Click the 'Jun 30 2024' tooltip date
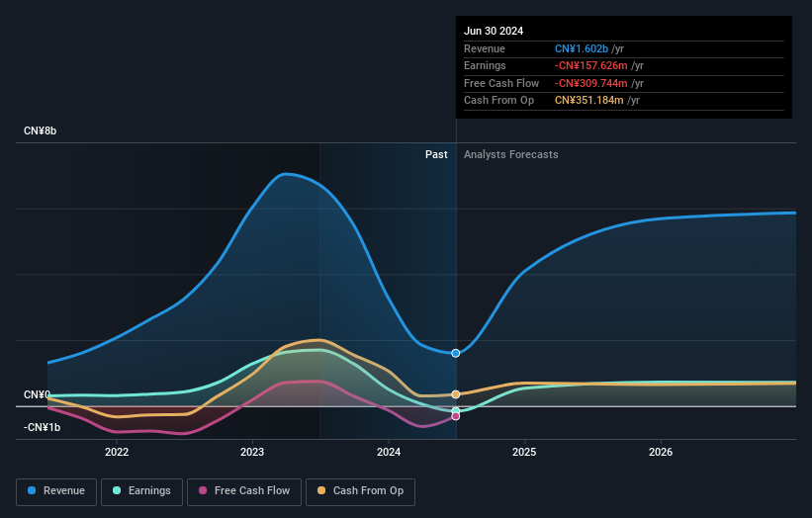Viewport: 812px width, 518px height. 494,31
